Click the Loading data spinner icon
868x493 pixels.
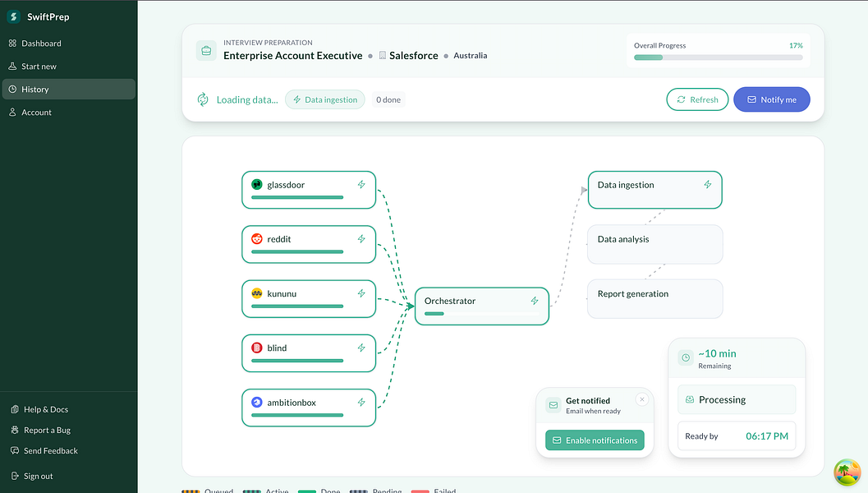(x=203, y=99)
